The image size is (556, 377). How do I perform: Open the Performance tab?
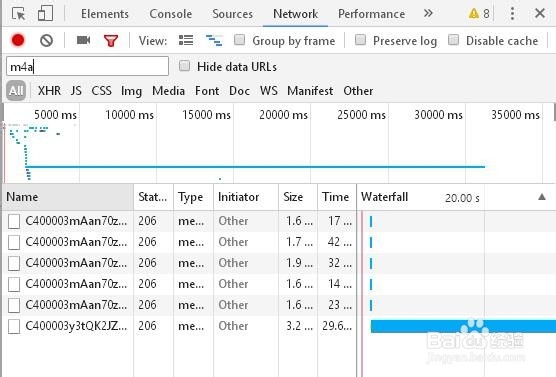pos(371,14)
